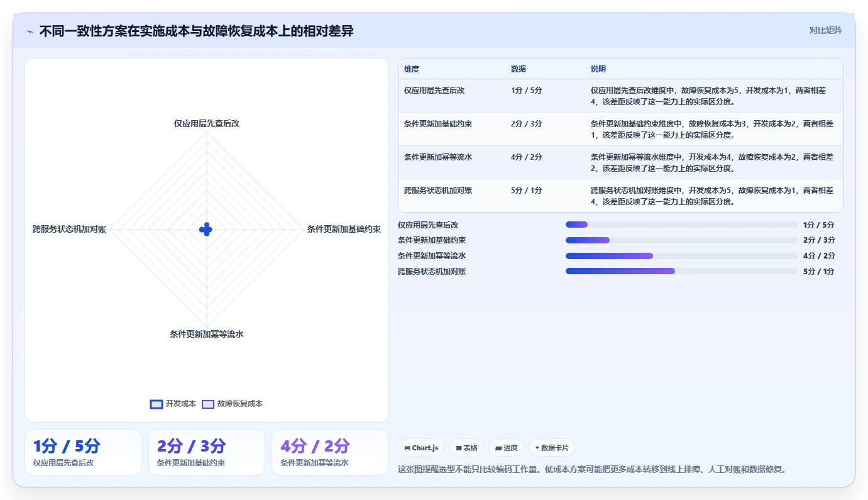Image resolution: width=868 pixels, height=500 pixels.
Task: Click progress bar for 条件更新加基础约束
Action: 681,240
